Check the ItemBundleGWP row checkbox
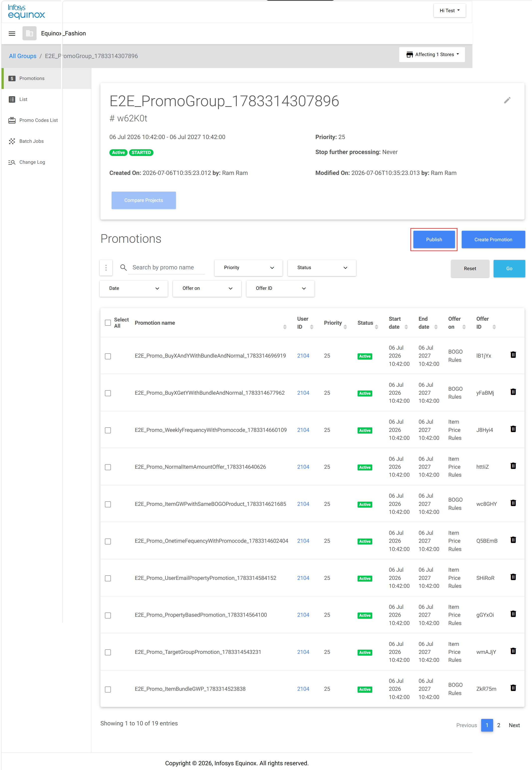 click(x=108, y=689)
